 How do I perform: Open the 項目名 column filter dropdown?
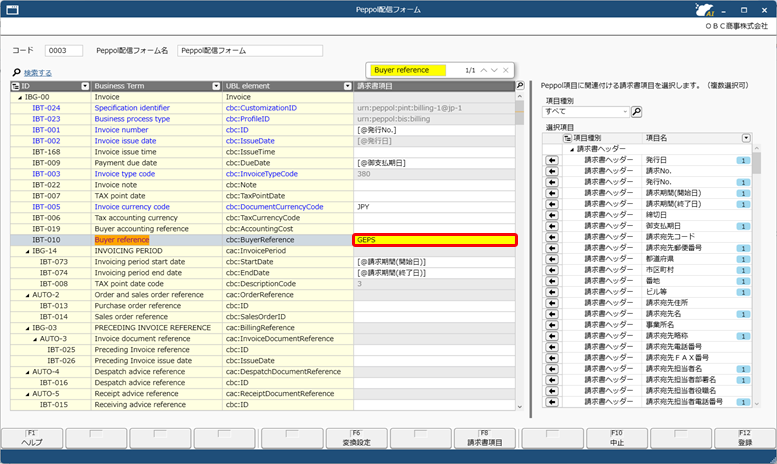(746, 138)
